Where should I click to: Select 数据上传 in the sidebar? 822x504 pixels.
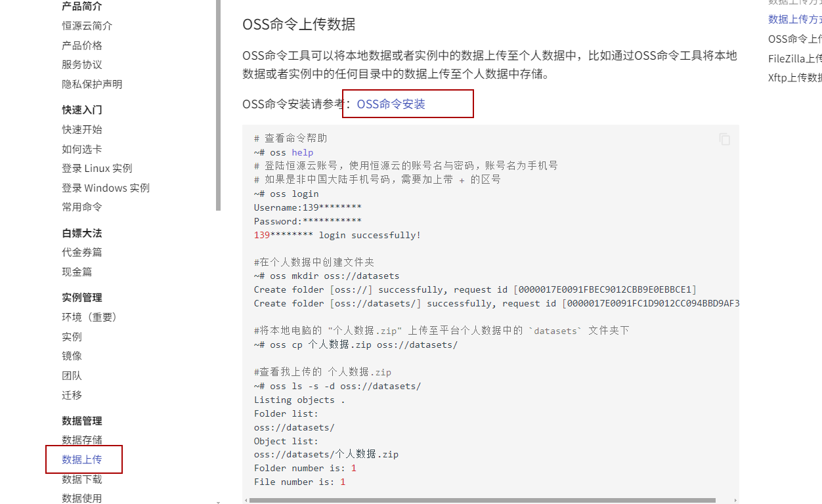pyautogui.click(x=82, y=459)
